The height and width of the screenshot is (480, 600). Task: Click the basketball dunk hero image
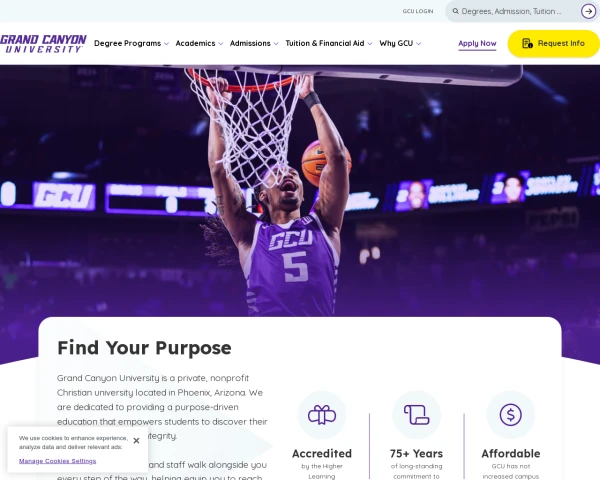[300, 191]
